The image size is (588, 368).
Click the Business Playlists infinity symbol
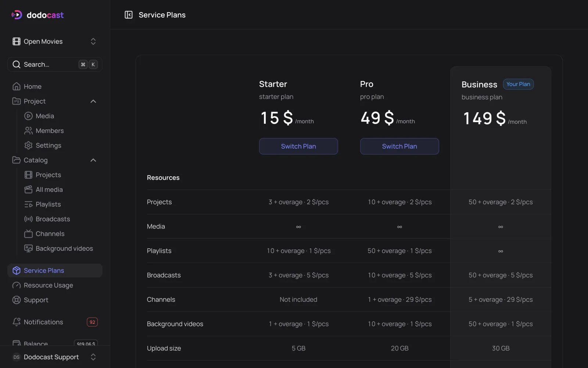point(501,251)
